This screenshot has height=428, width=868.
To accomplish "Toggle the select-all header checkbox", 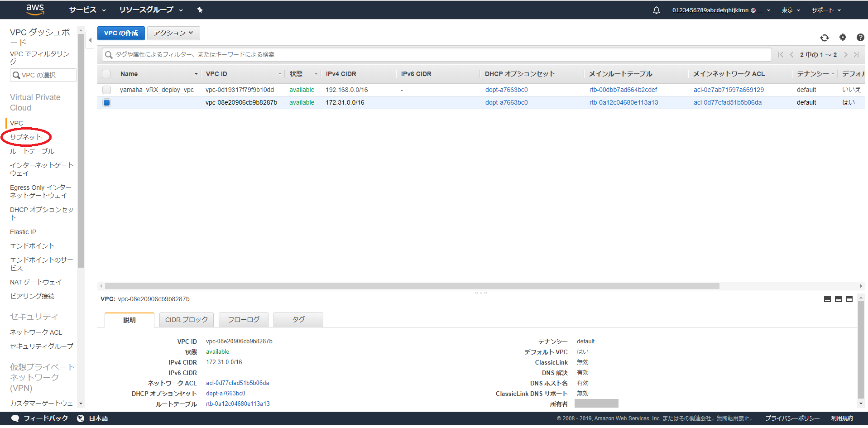I will (106, 74).
